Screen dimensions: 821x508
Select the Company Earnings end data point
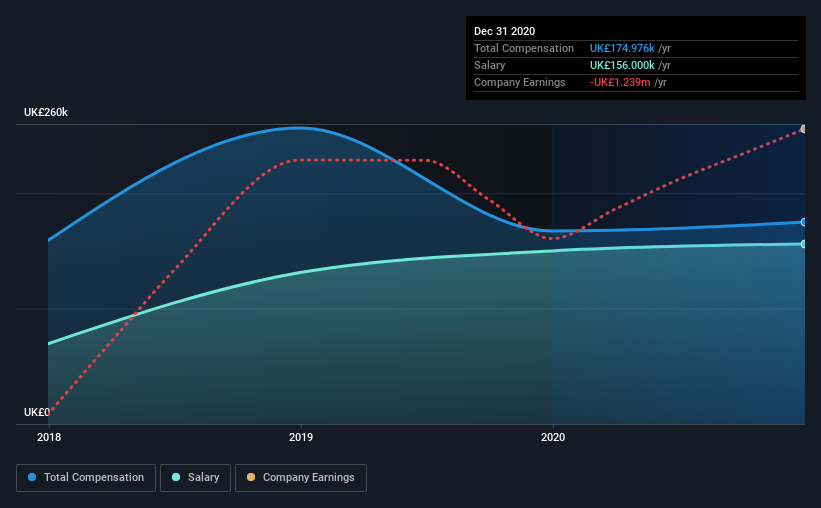point(803,129)
